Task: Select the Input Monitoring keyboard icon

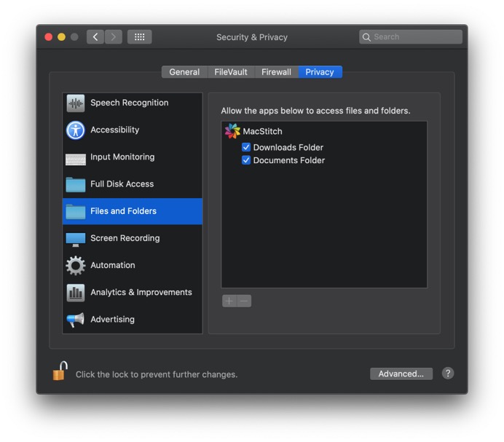Action: [x=76, y=158]
